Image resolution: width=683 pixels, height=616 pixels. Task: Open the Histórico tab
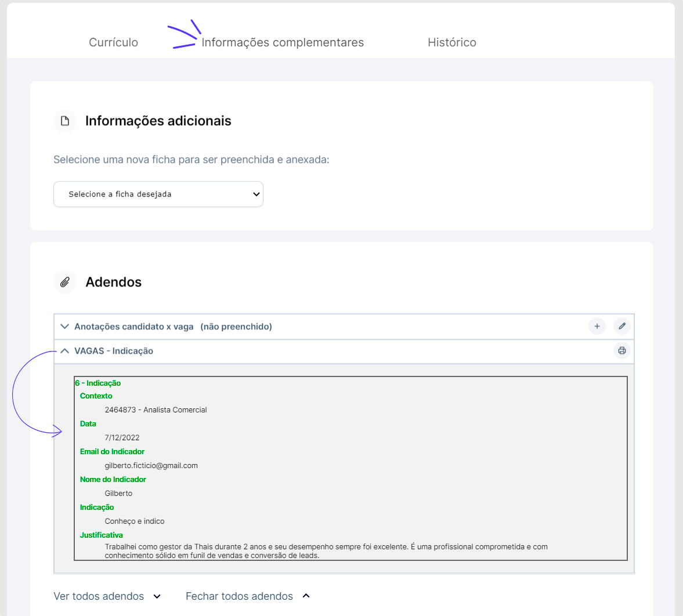click(451, 42)
